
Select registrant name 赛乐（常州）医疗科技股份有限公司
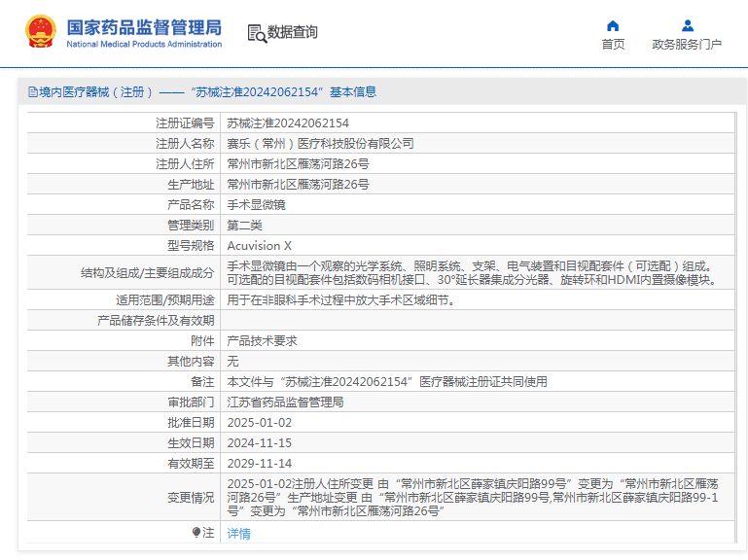tap(320, 144)
